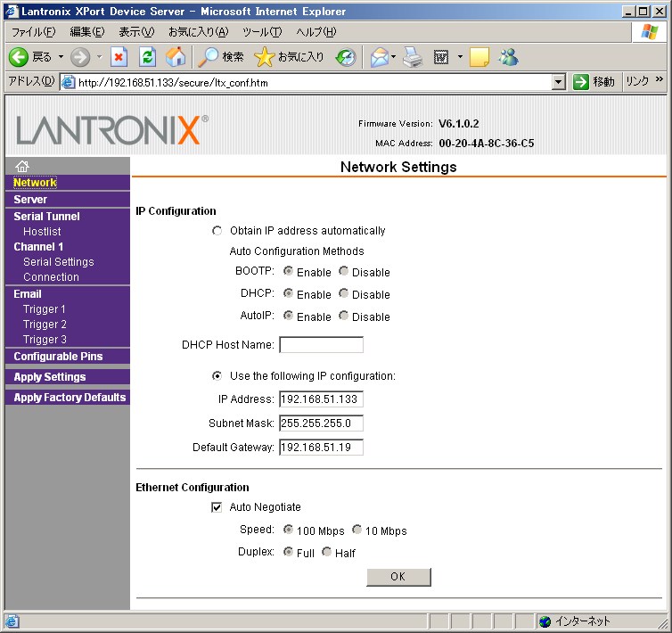The height and width of the screenshot is (633, 672).
Task: Open the ツール(T) menu
Action: tap(262, 32)
